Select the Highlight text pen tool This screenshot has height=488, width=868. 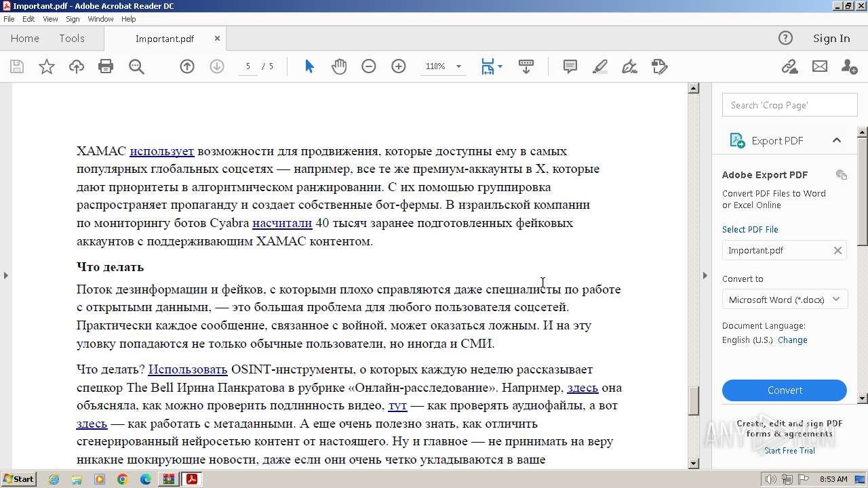[x=600, y=66]
